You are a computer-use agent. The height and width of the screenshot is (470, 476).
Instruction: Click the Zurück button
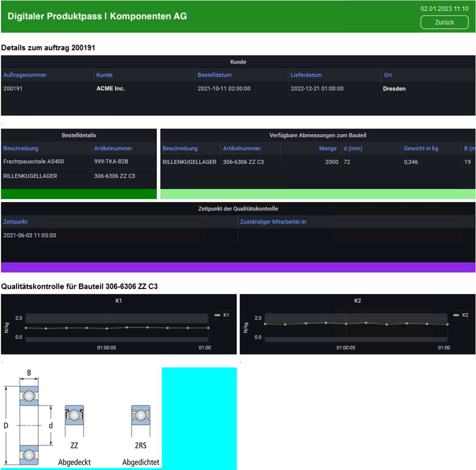pos(444,22)
